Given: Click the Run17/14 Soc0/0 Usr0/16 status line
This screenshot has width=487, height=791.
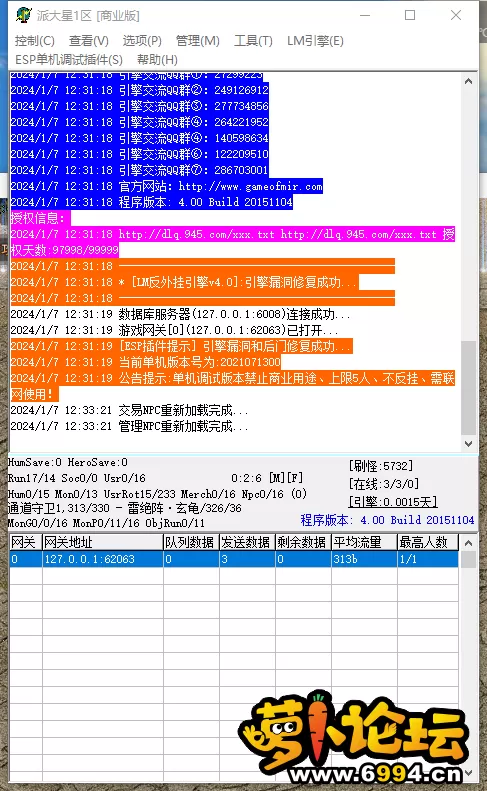Looking at the screenshot, I should click(76, 478).
